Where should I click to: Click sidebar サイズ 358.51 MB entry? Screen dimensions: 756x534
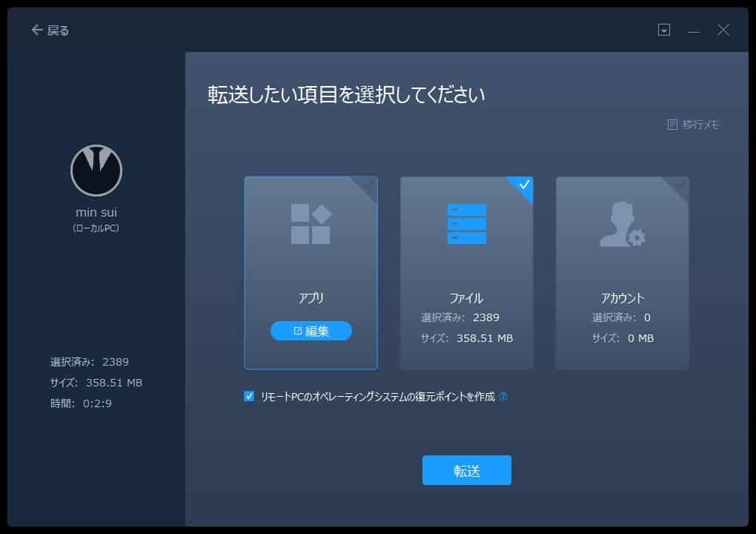[x=96, y=383]
